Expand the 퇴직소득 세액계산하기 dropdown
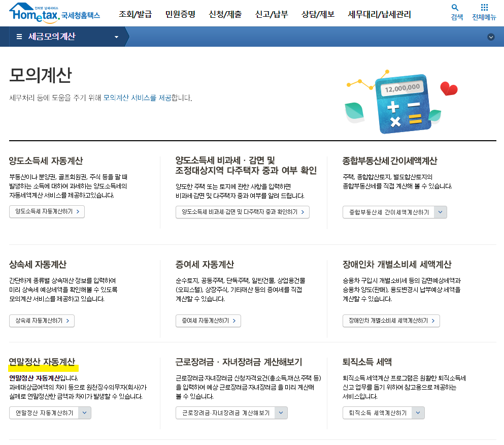Image resolution: width=504 pixels, height=445 pixels. [x=417, y=413]
